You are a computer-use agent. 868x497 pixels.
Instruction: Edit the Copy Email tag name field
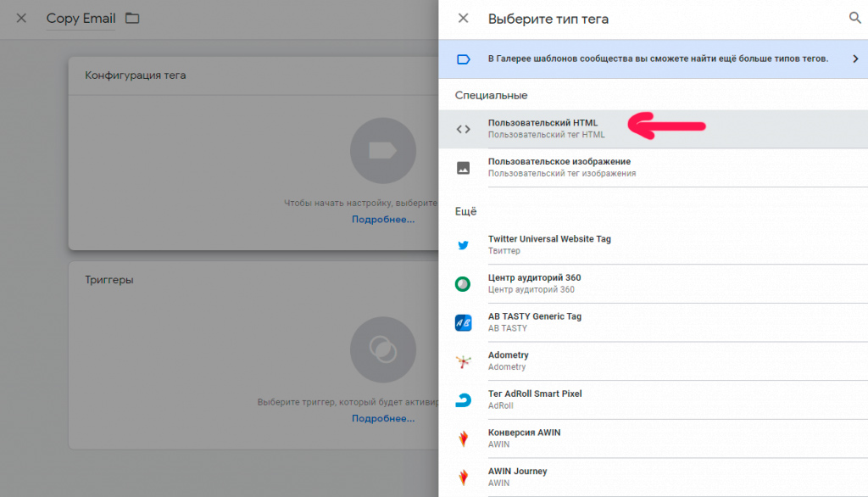click(81, 19)
